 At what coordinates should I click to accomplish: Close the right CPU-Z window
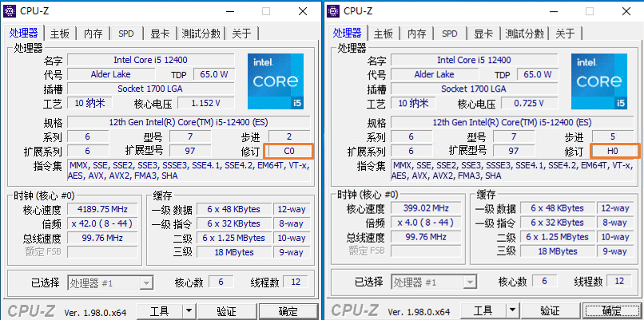click(x=626, y=11)
